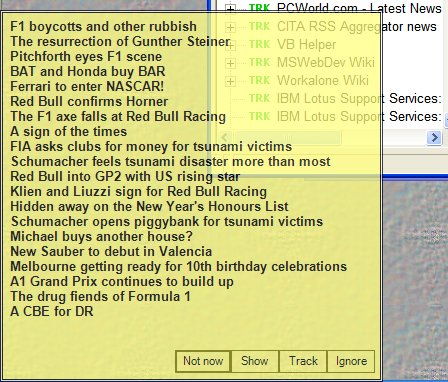Select second IBM Lotus Support Services item
The width and height of the screenshot is (448, 382).
(359, 116)
